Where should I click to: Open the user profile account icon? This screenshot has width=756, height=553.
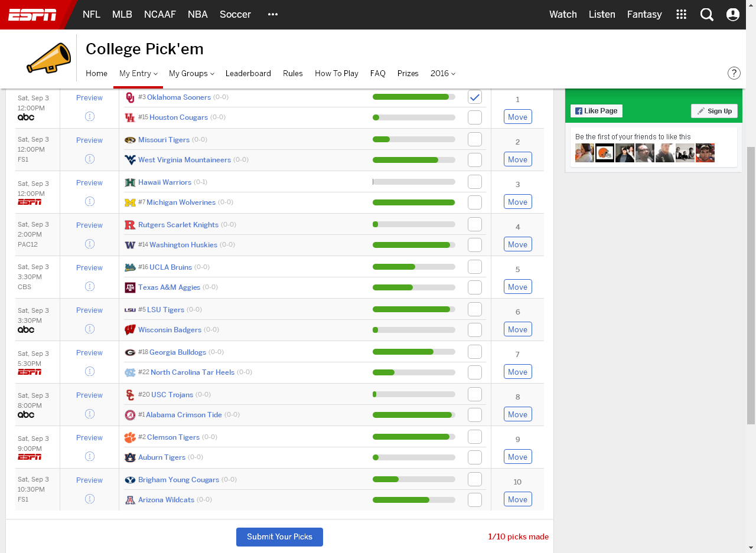[733, 15]
